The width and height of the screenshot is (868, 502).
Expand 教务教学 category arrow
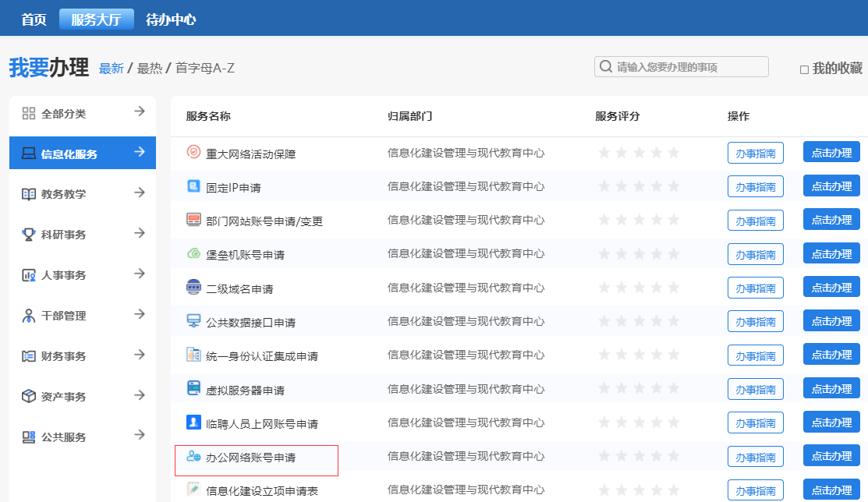click(140, 193)
